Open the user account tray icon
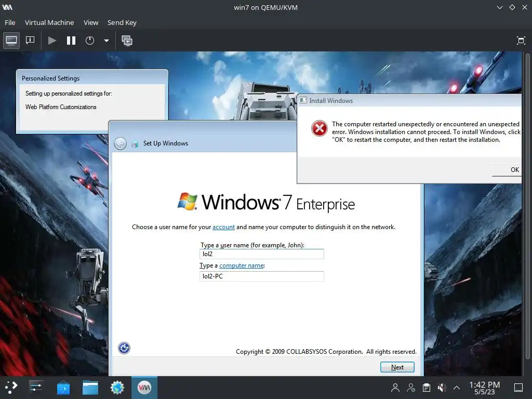Image resolution: width=532 pixels, height=399 pixels. [395, 388]
